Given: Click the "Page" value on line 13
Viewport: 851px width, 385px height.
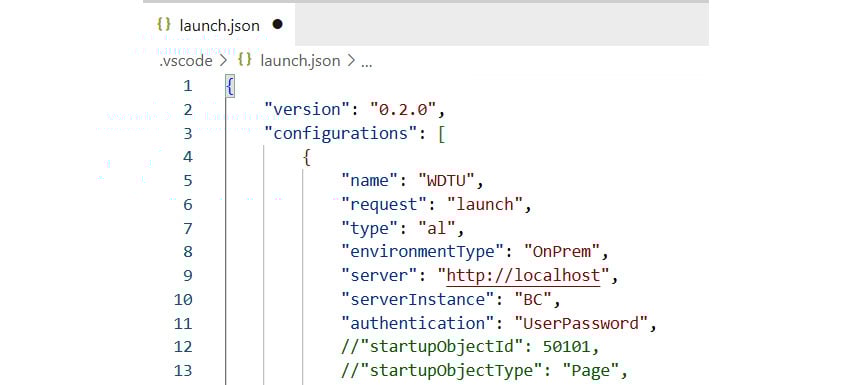Looking at the screenshot, I should (x=591, y=371).
